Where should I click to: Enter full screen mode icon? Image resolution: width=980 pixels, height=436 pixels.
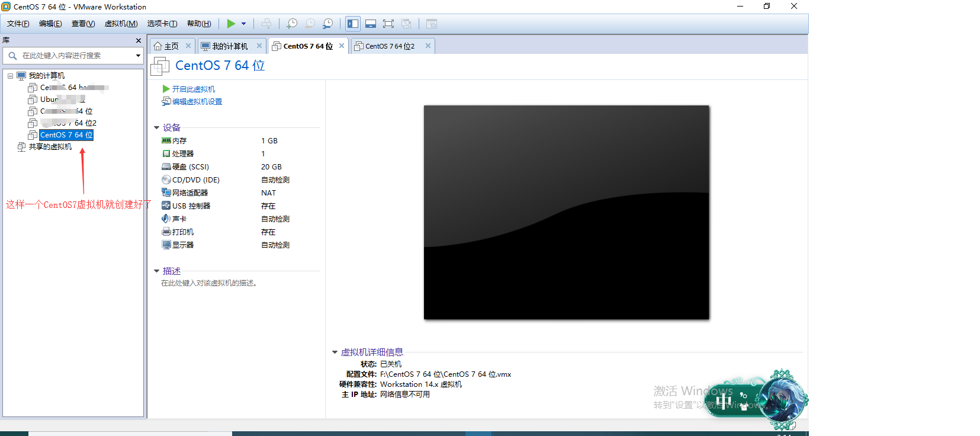(x=388, y=24)
